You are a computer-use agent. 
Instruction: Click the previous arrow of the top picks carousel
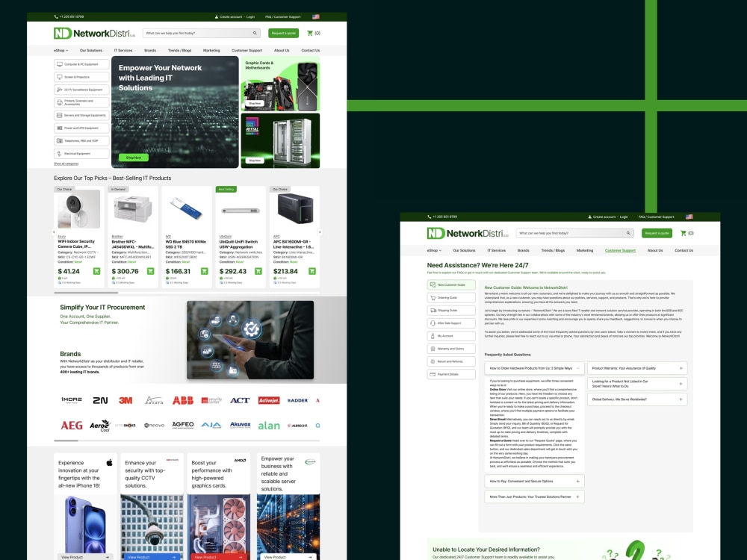coord(53,232)
